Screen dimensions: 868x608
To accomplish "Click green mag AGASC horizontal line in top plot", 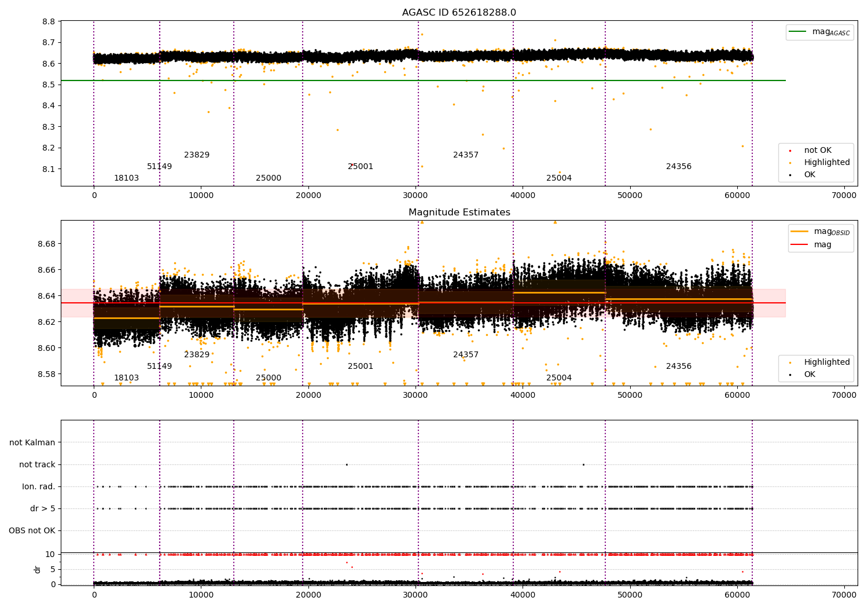I will click(423, 80).
